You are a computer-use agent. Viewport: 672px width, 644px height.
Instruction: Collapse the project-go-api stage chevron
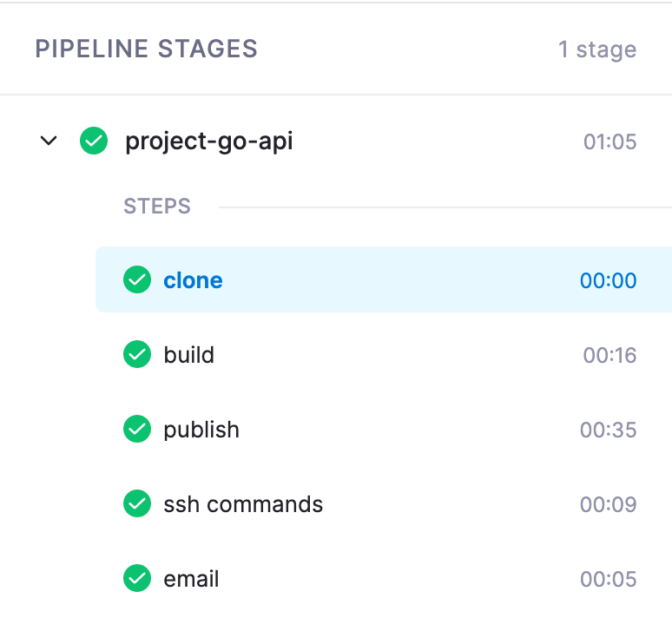click(x=49, y=141)
